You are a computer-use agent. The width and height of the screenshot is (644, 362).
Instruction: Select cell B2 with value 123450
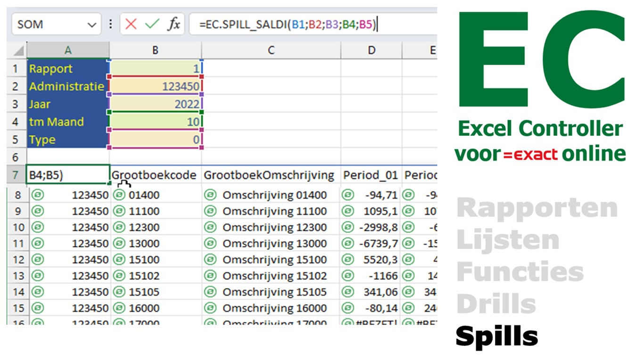[x=155, y=86]
